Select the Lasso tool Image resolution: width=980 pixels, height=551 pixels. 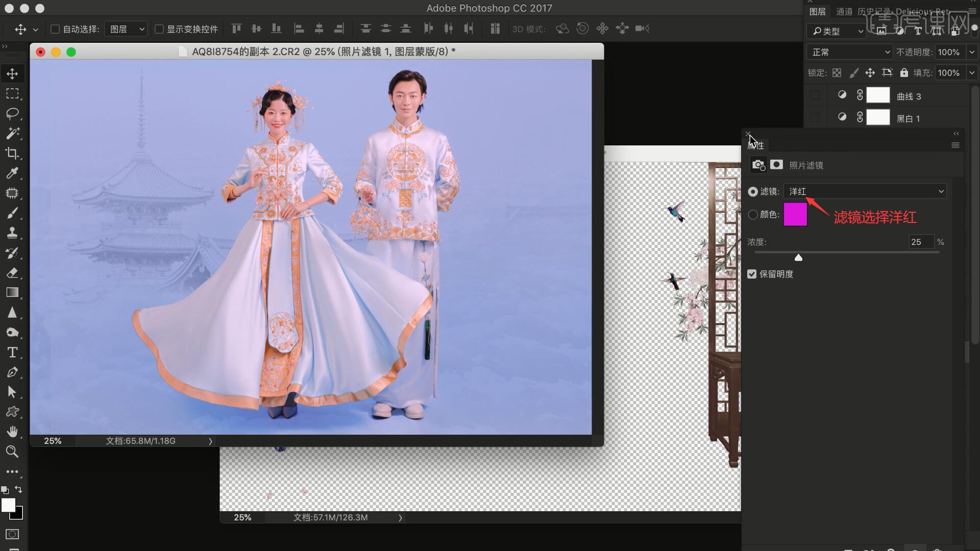click(x=12, y=113)
